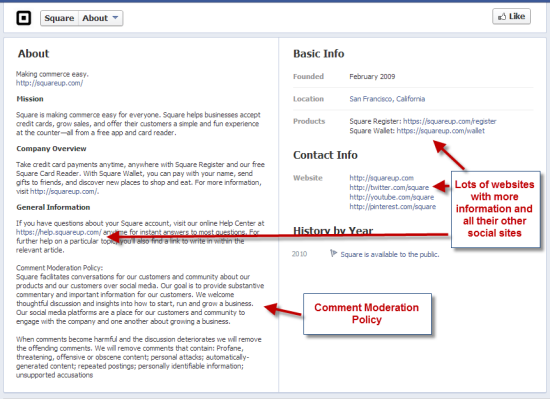Click 'Square is available to the public' milestone

[390, 255]
